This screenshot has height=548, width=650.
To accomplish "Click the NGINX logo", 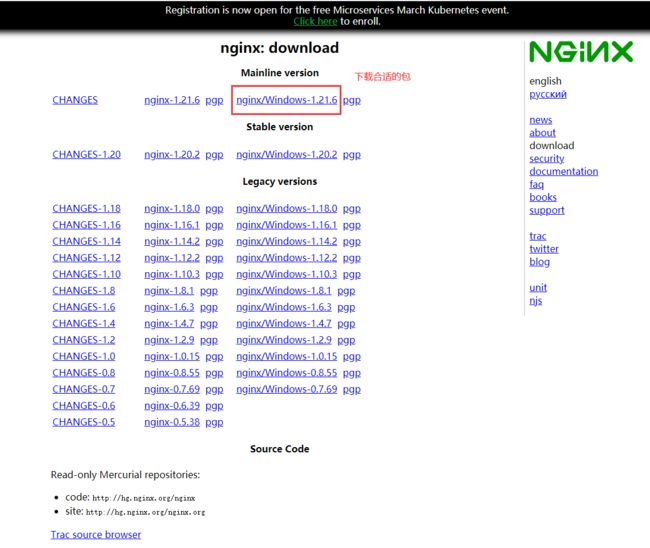I will pos(581,52).
